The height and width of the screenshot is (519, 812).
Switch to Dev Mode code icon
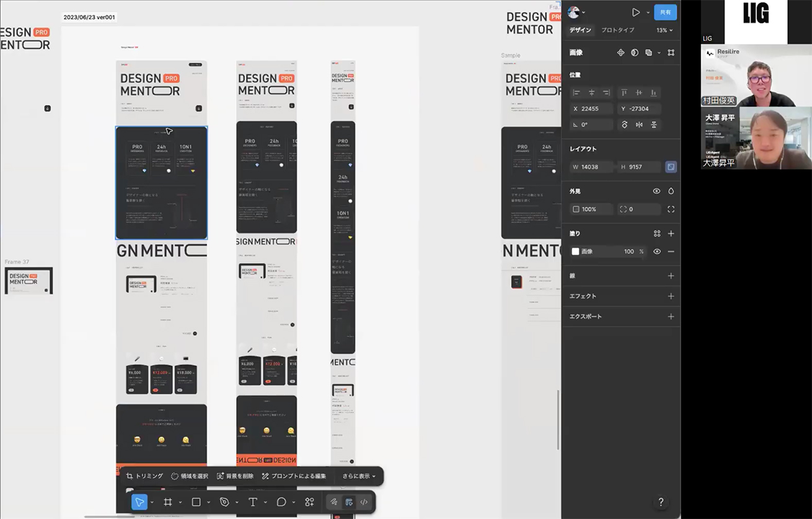[364, 502]
